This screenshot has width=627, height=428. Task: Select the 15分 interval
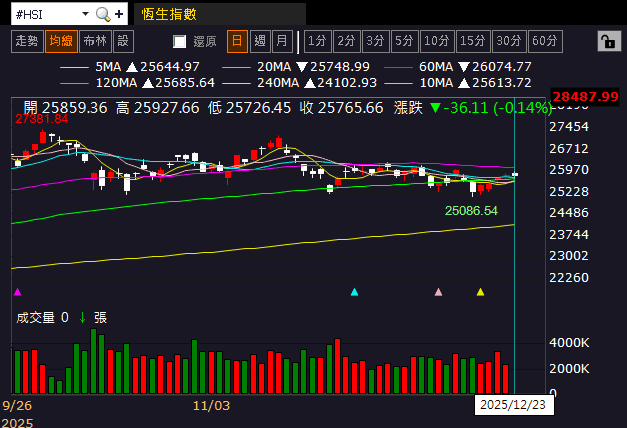pos(473,41)
